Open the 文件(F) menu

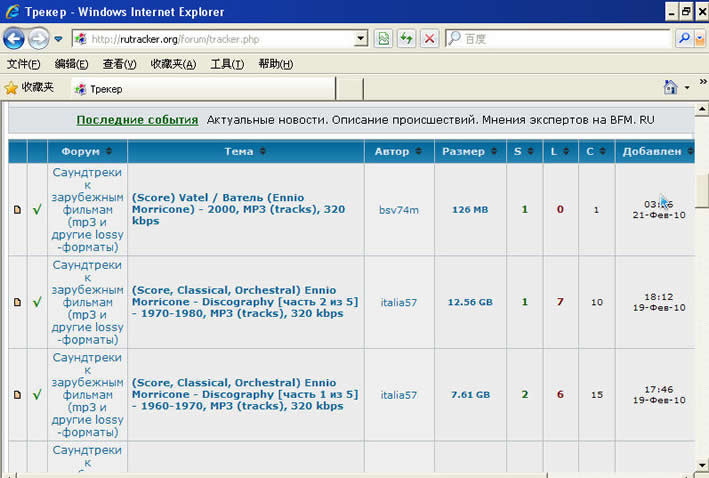(24, 64)
